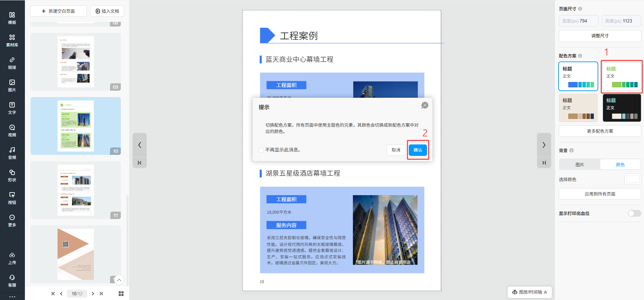The height and width of the screenshot is (300, 644).
Task: Click the 确认 button in the dialog
Action: (418, 150)
